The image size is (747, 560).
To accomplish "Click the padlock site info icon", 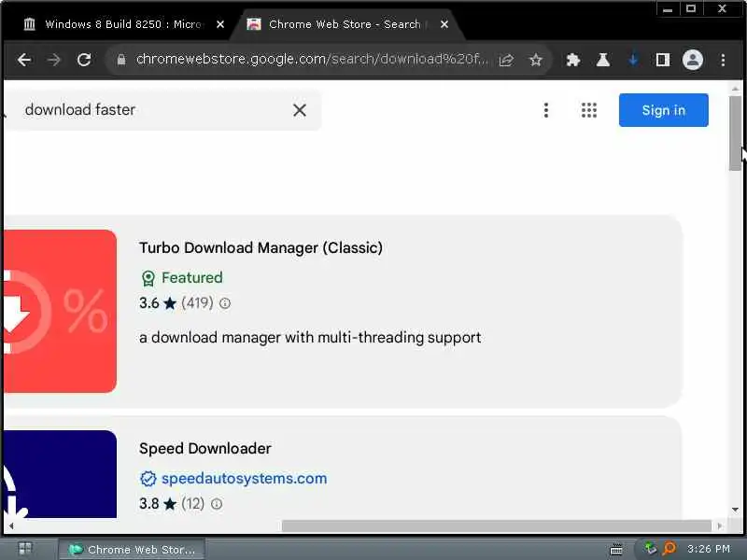I will [121, 60].
